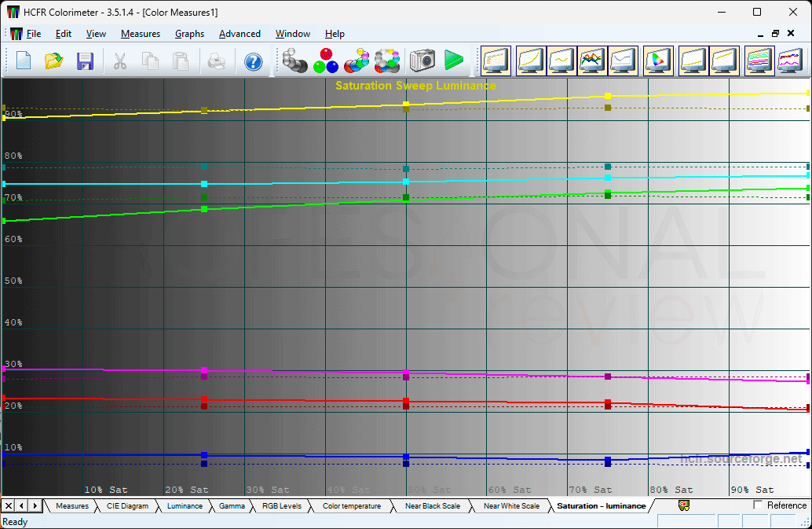Open the Window menu
812x529 pixels.
293,34
